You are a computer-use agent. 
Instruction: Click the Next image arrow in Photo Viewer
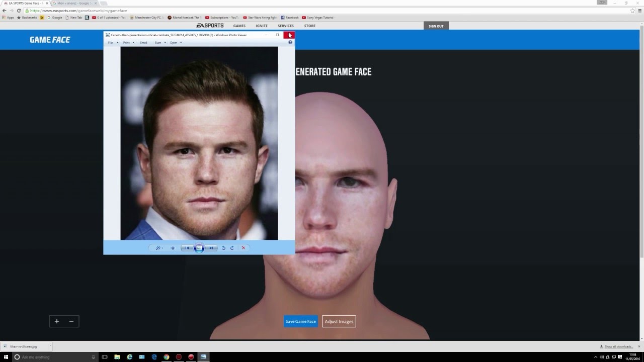(x=211, y=248)
